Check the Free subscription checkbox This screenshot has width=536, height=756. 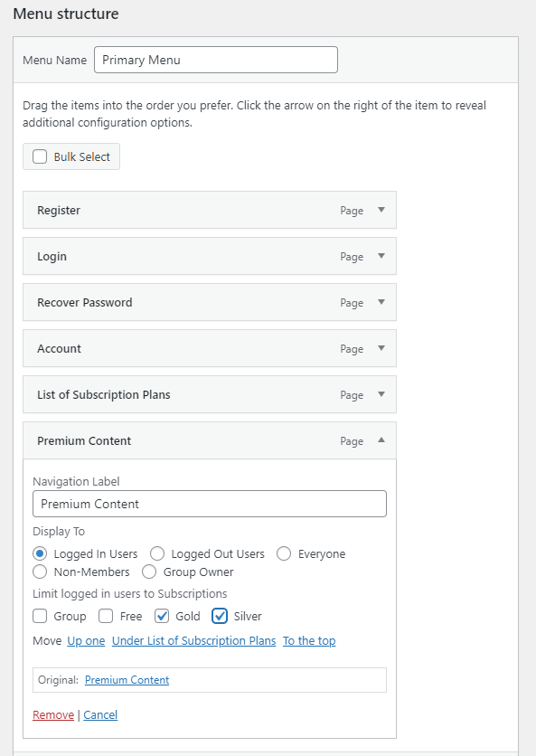pos(106,616)
